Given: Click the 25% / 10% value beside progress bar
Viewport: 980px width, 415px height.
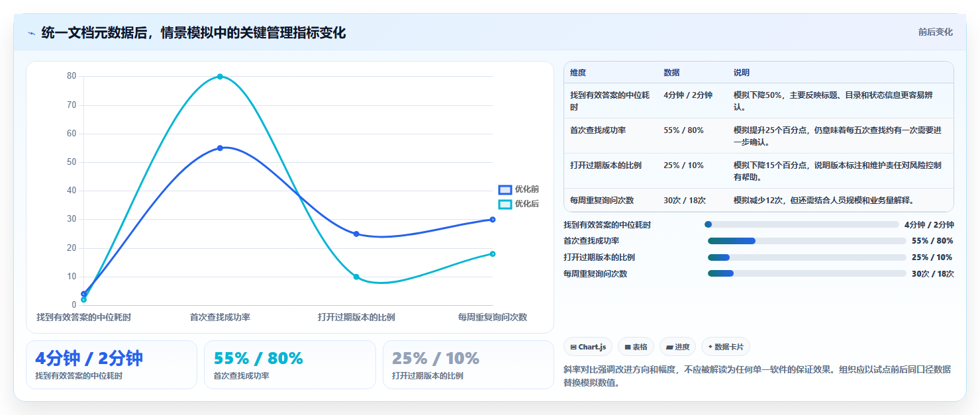Looking at the screenshot, I should (x=932, y=257).
